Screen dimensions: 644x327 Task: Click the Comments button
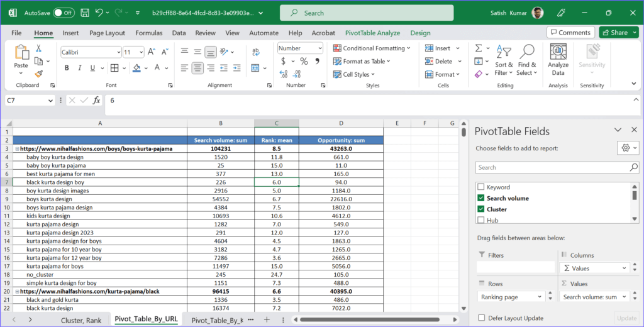click(570, 33)
